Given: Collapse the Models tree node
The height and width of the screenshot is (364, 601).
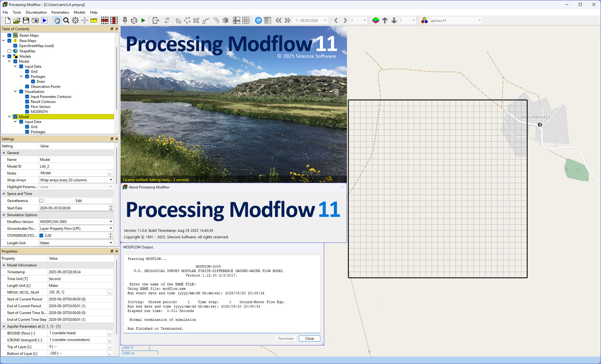Looking at the screenshot, I should [x=4, y=56].
